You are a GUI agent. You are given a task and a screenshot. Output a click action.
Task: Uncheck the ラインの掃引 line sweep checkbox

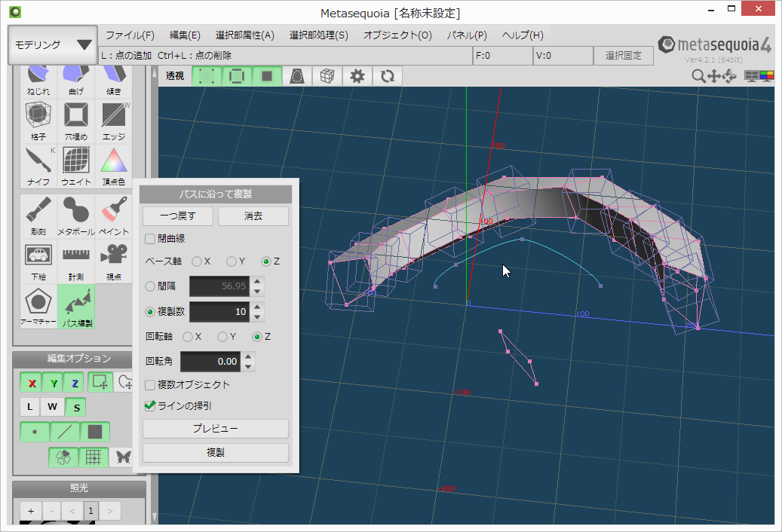149,406
